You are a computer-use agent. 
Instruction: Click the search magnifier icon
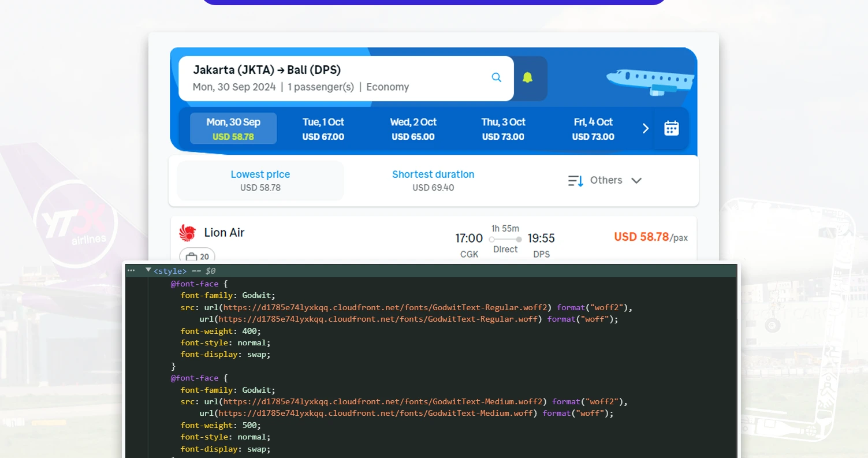[x=496, y=77]
